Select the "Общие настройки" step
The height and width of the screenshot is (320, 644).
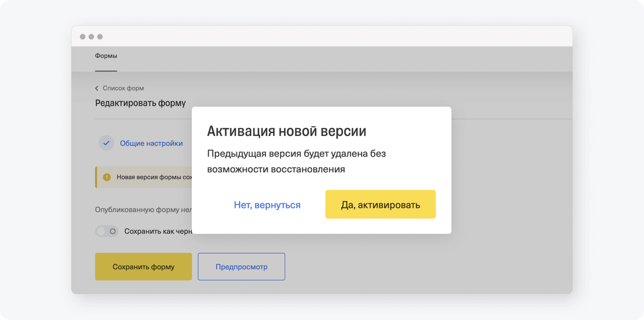(x=151, y=144)
